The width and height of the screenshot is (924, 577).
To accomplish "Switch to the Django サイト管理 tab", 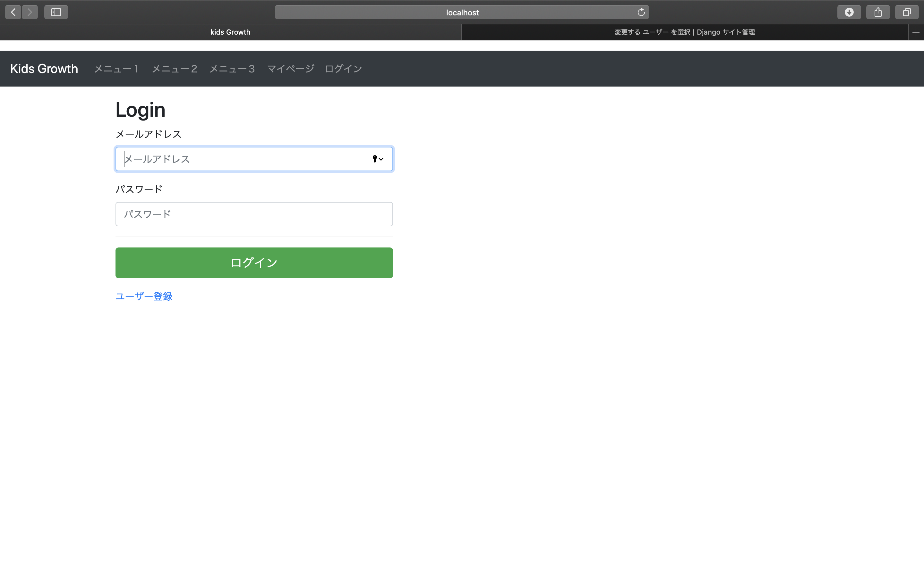I will [x=684, y=32].
